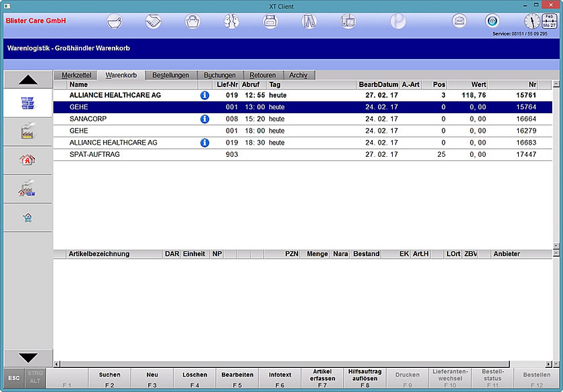This screenshot has width=563, height=392.
Task: Click the Infotext F6 button
Action: click(x=280, y=379)
